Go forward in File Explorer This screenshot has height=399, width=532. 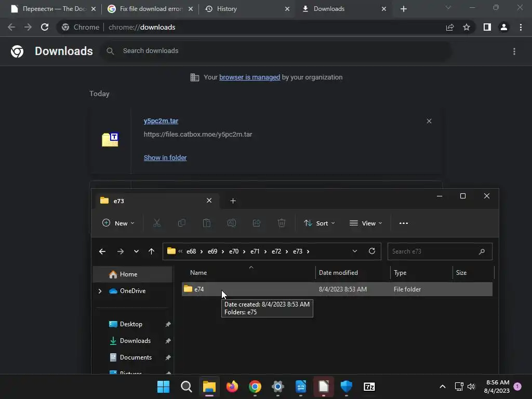click(121, 251)
